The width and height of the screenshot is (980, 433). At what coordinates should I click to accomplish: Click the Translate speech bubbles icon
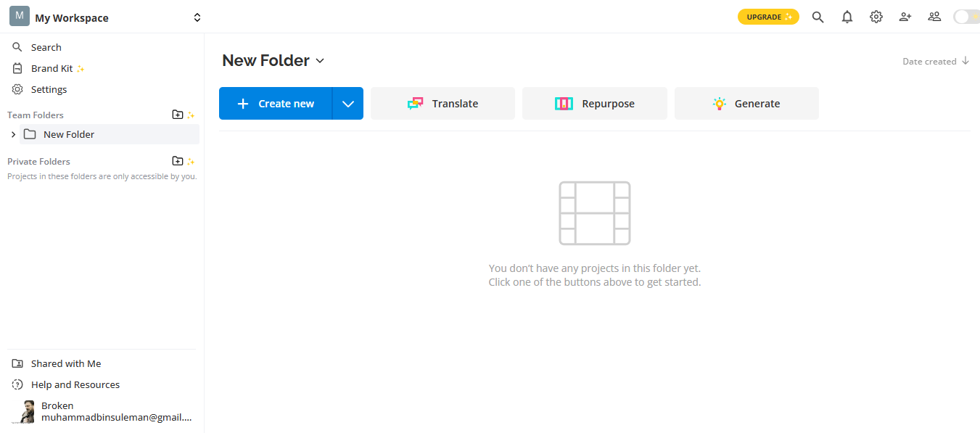point(415,104)
